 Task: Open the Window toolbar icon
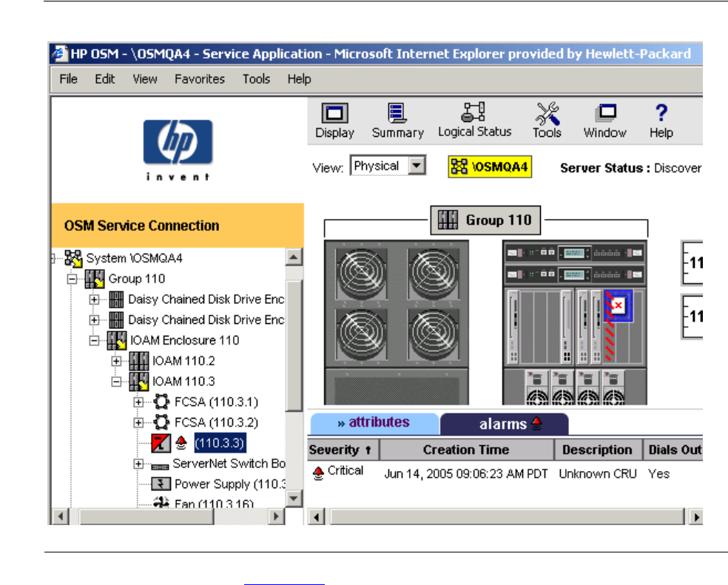coord(605,121)
